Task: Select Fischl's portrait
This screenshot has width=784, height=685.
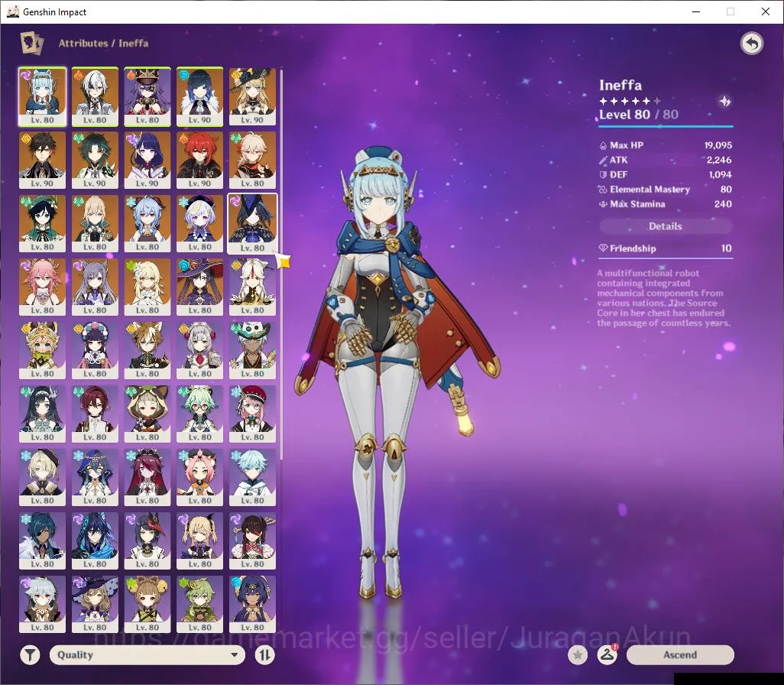Action: pos(200,541)
